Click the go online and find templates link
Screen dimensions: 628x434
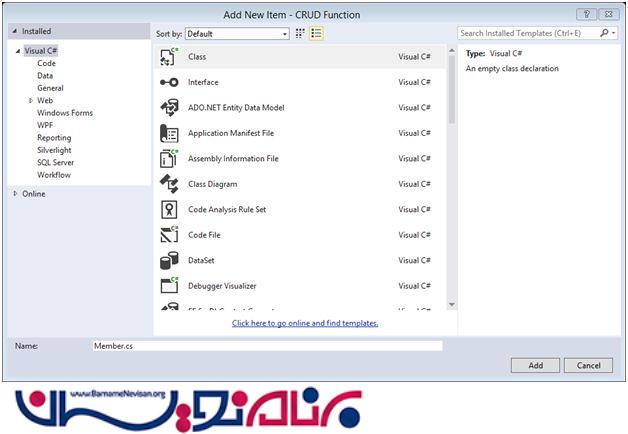pyautogui.click(x=305, y=323)
